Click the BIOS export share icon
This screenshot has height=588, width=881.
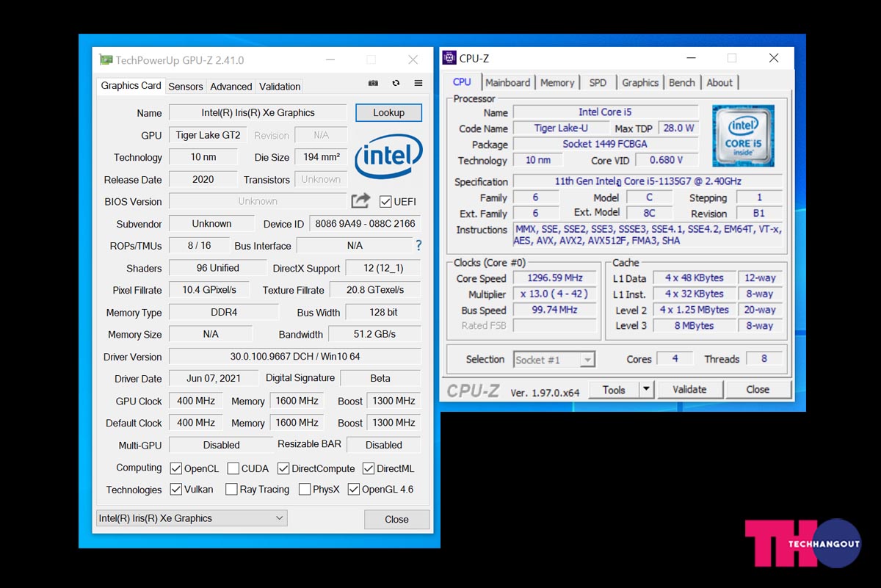[x=360, y=200]
